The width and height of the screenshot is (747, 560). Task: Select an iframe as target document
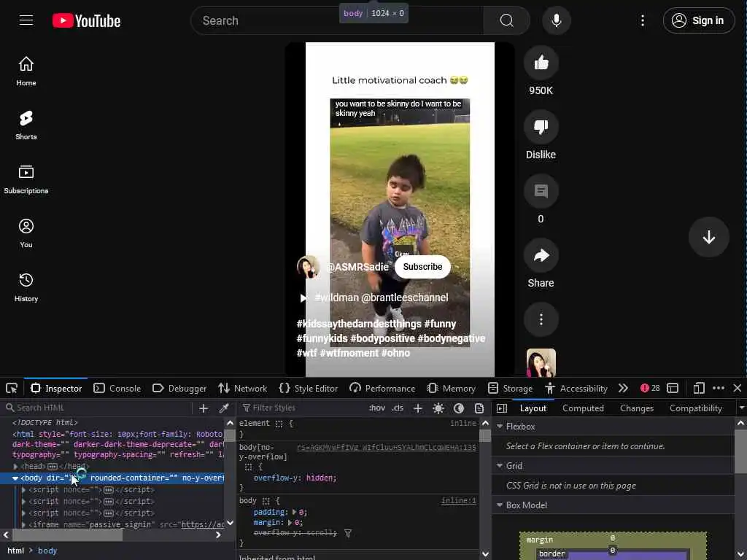672,388
